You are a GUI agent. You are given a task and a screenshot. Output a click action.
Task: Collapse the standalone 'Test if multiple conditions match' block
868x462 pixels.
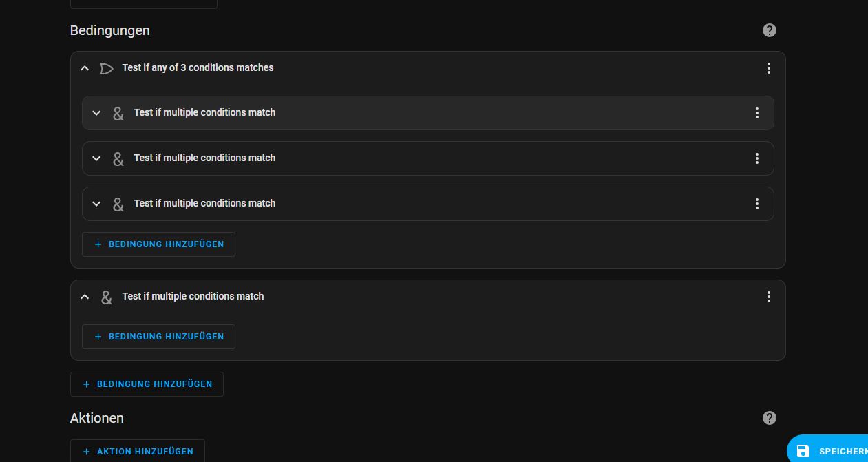85,297
